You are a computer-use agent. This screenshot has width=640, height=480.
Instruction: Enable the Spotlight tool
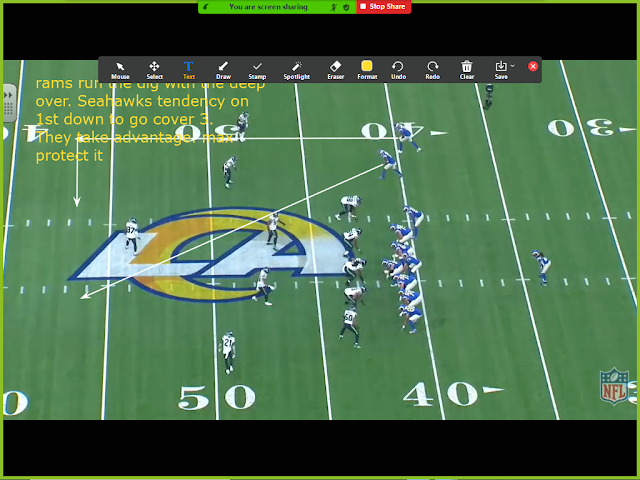click(x=297, y=70)
